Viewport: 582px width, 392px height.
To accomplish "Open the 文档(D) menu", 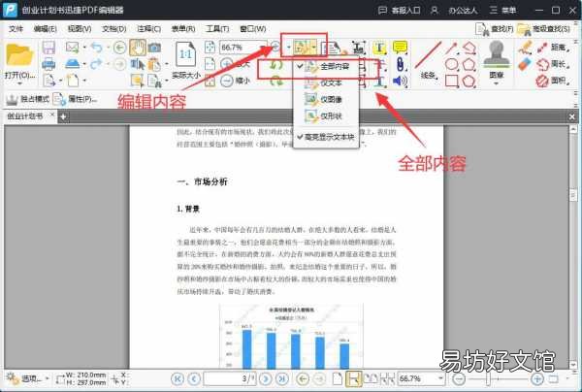I will coord(113,28).
